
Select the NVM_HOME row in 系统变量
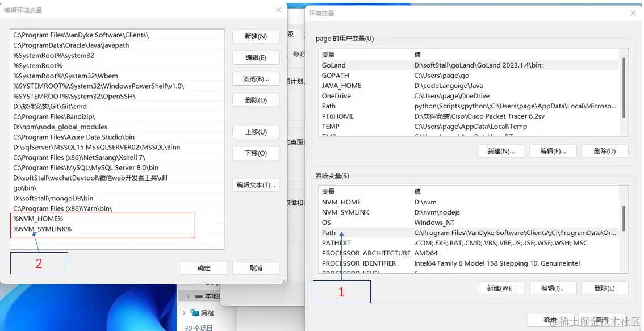pos(469,202)
